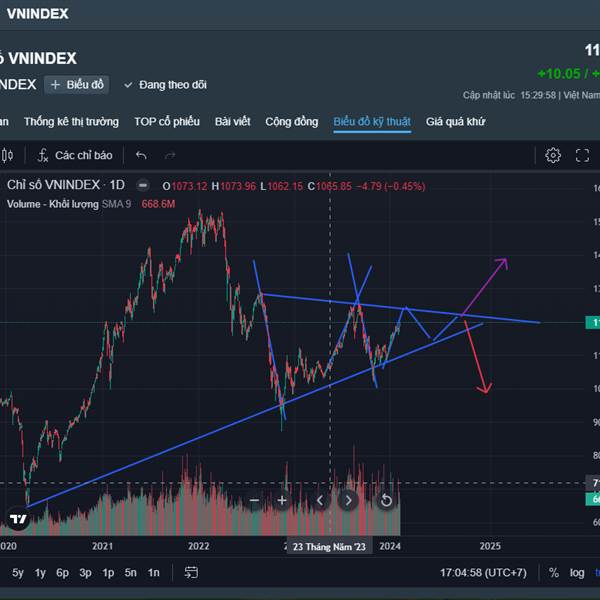Open Biểu đồ kỹ thuật tab
600x600 pixels.
tap(372, 122)
